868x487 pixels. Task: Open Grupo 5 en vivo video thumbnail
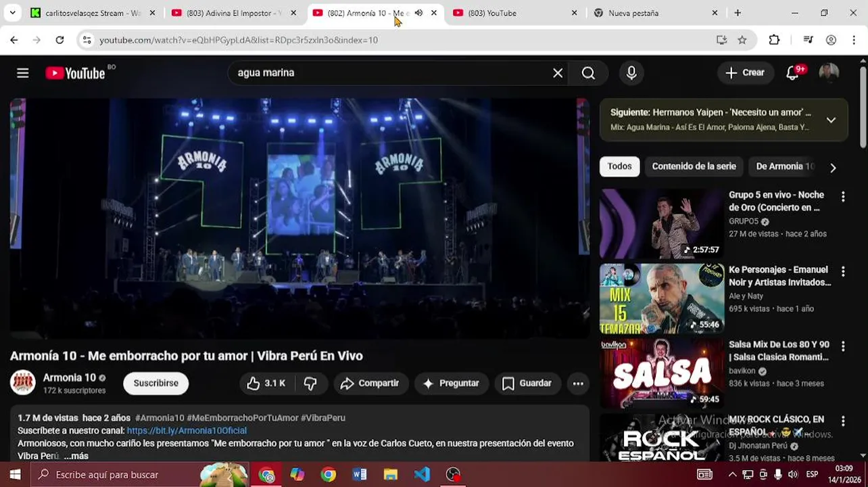(x=661, y=224)
